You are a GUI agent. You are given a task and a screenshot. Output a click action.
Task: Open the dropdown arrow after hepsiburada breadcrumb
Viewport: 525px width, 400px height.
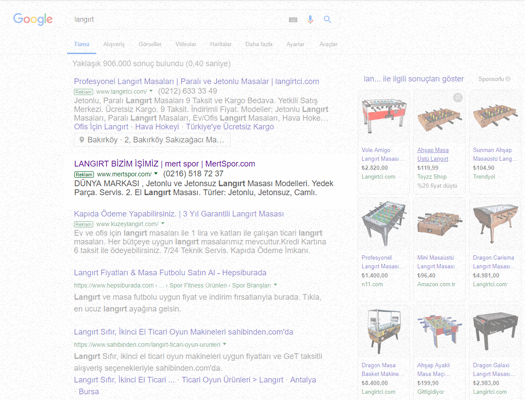point(276,285)
